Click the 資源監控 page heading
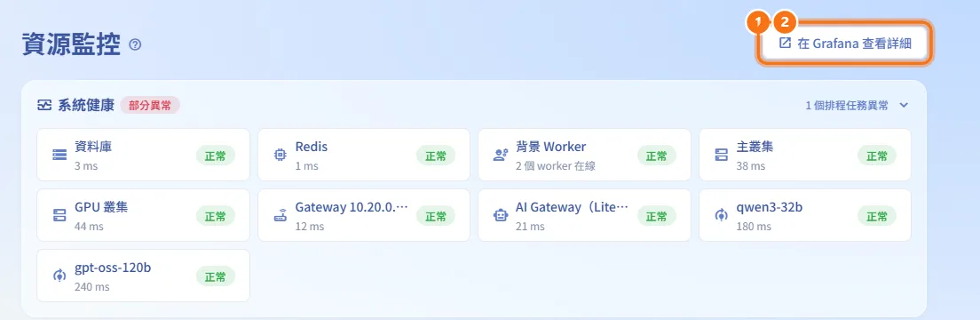Viewport: 980px width, 320px height. pos(71,44)
